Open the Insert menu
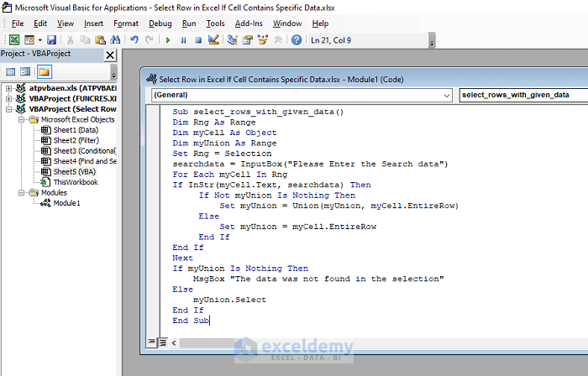588x376 pixels. click(x=93, y=23)
